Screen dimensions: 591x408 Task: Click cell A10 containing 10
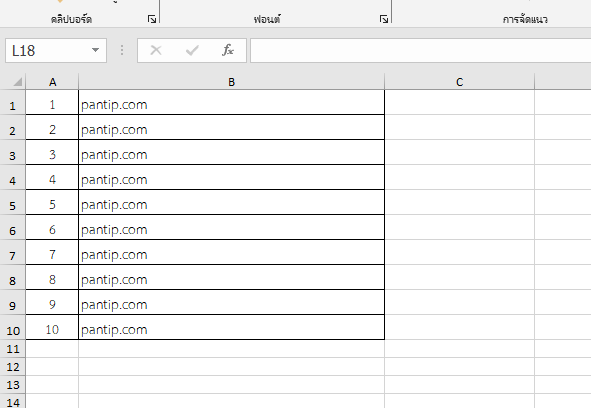(52, 327)
